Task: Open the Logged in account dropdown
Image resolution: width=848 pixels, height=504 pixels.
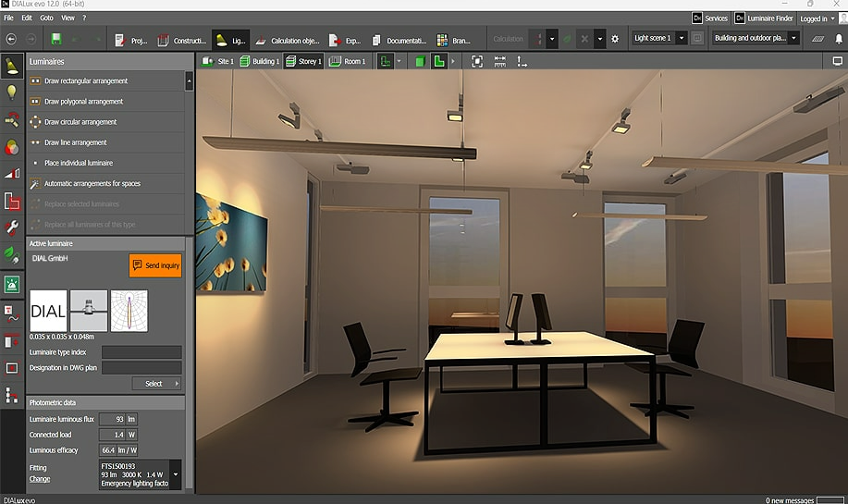Action: (817, 18)
